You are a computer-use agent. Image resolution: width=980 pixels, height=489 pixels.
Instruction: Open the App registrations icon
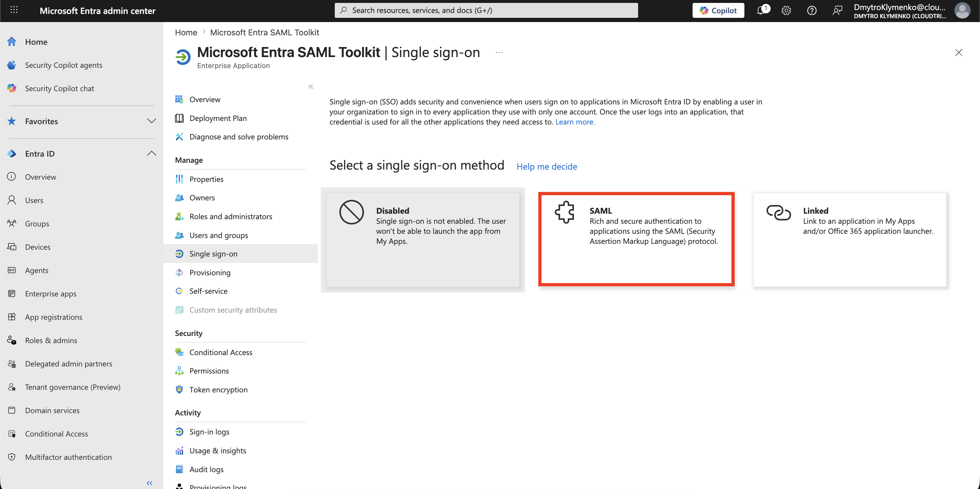click(12, 316)
